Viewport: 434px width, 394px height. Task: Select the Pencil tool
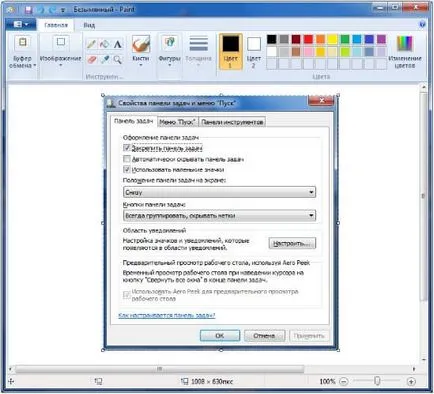(91, 44)
